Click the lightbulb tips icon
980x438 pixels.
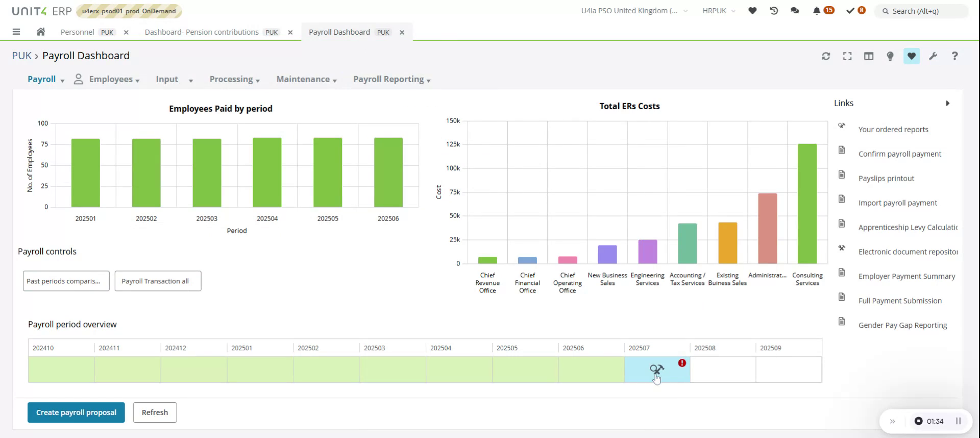[890, 56]
